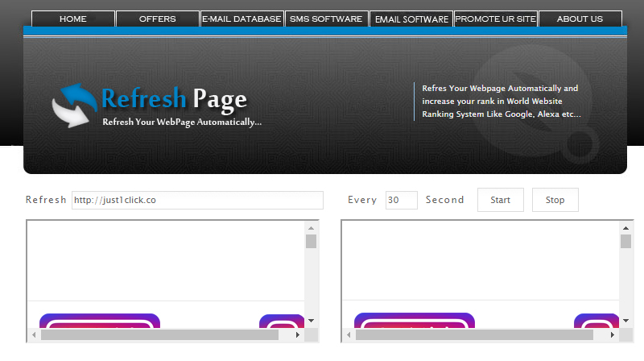
Task: Click the left frame horizontal scrollbar thumb
Action: pos(159,335)
